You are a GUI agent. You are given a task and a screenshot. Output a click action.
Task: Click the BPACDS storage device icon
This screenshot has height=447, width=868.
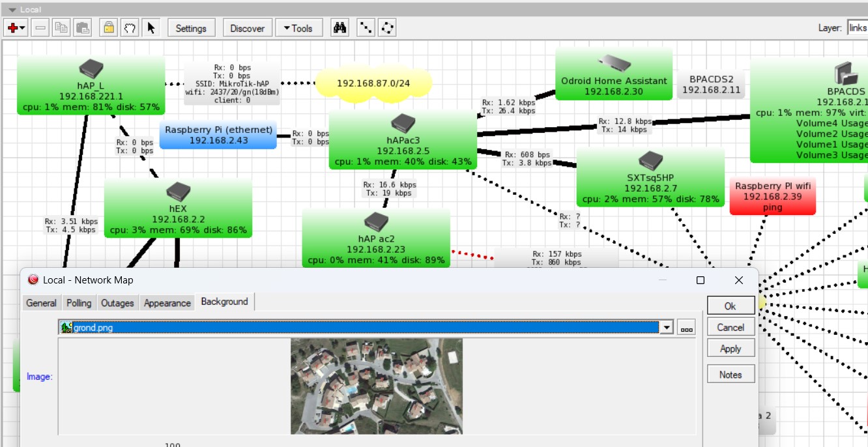tap(846, 73)
